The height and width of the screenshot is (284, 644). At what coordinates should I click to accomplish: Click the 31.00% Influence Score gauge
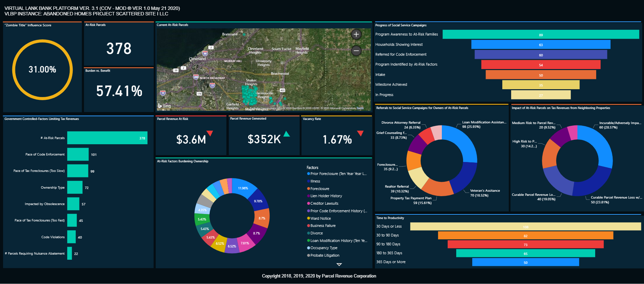coord(42,70)
